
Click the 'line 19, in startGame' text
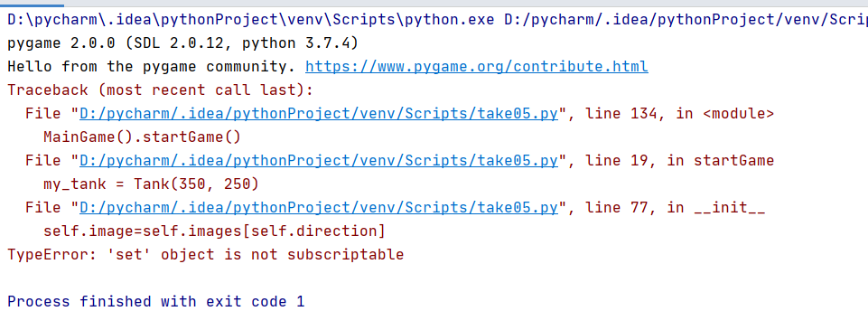tap(680, 161)
